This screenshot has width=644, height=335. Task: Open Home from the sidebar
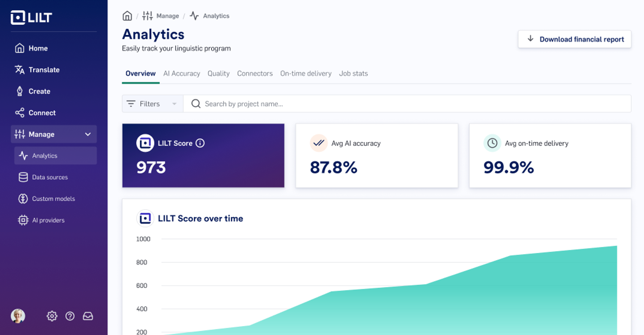click(x=54, y=48)
